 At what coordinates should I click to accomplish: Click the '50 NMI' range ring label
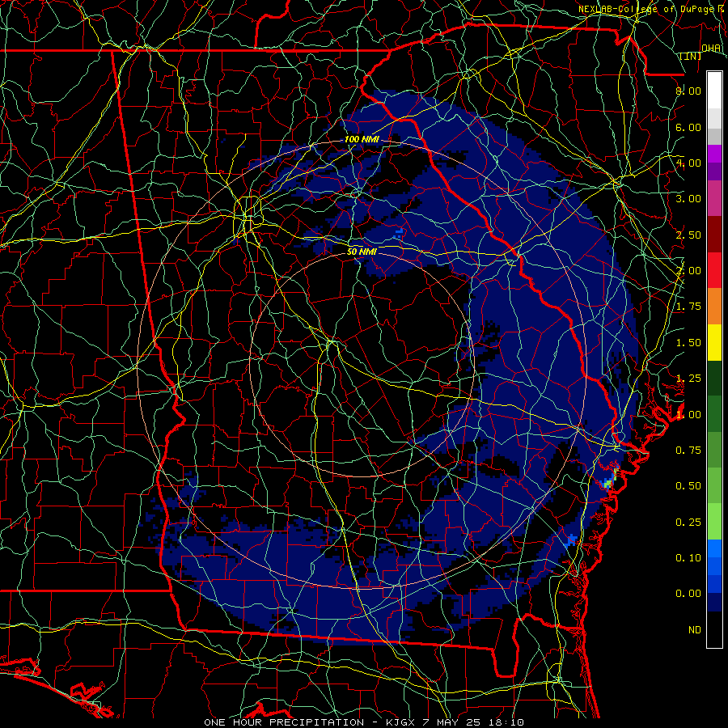pos(362,252)
